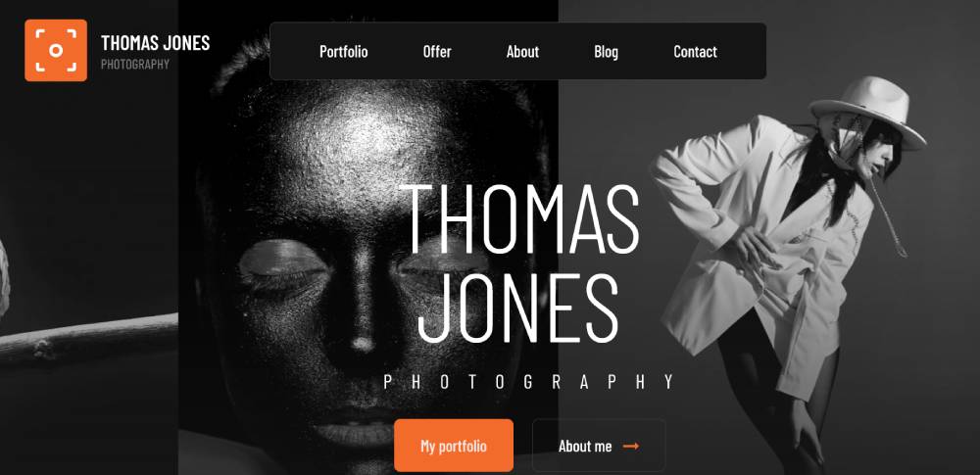Open the About navigation link
980x475 pixels.
[x=522, y=52]
